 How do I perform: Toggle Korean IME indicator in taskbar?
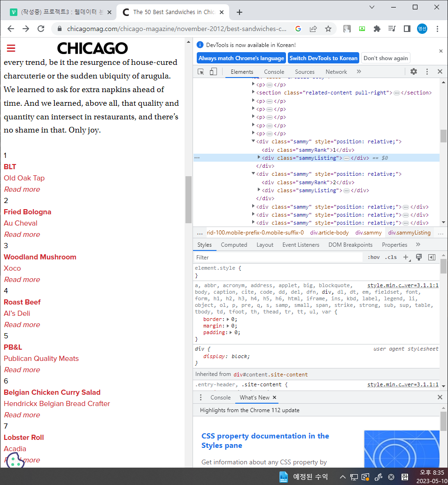click(405, 477)
